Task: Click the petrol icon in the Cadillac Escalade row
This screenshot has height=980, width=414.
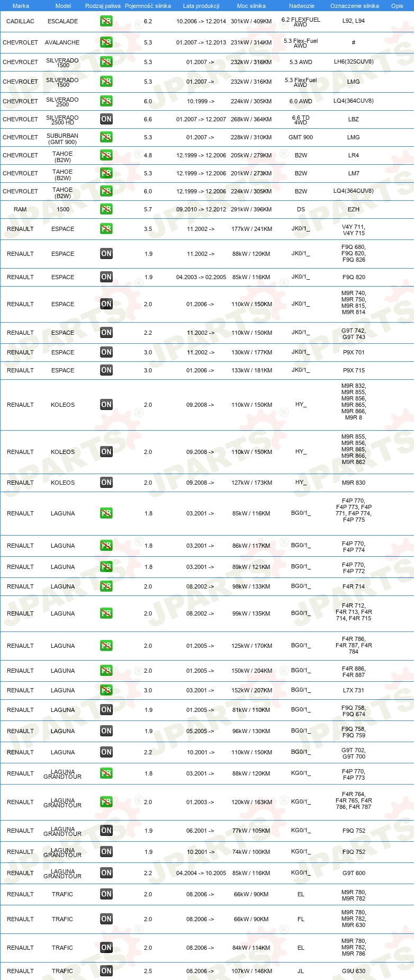Action: coord(106,21)
